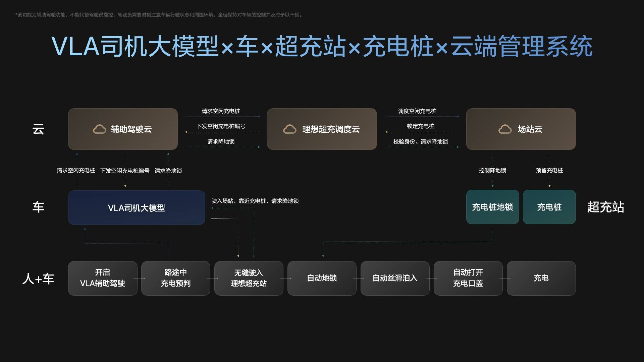Enable the 自动丝滑泊入 step

(395, 278)
